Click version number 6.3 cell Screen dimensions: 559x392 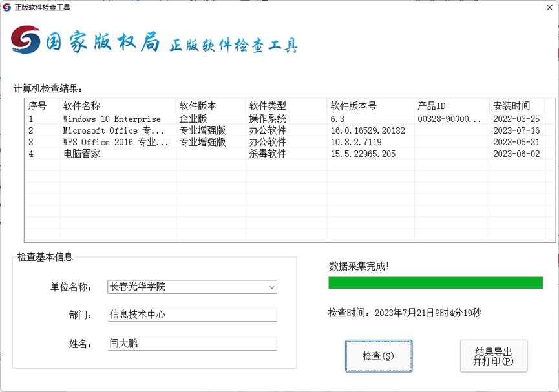[337, 119]
